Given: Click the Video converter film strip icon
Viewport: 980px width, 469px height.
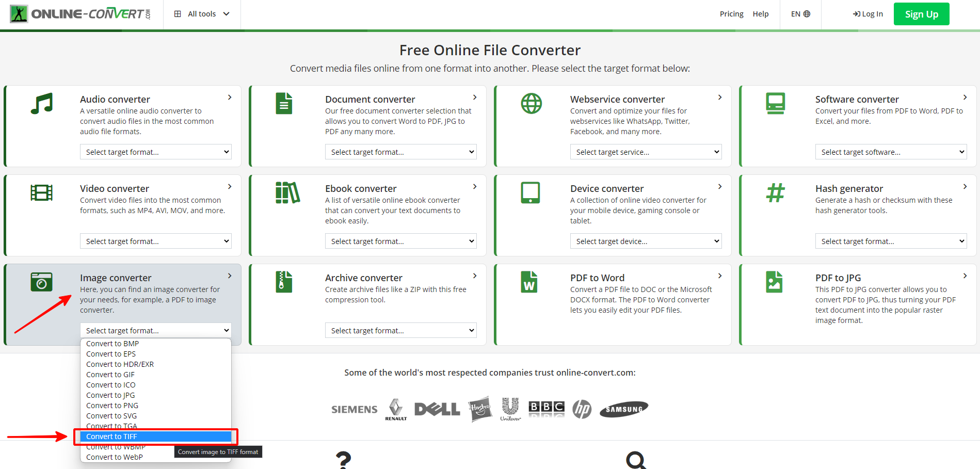Looking at the screenshot, I should pos(42,193).
